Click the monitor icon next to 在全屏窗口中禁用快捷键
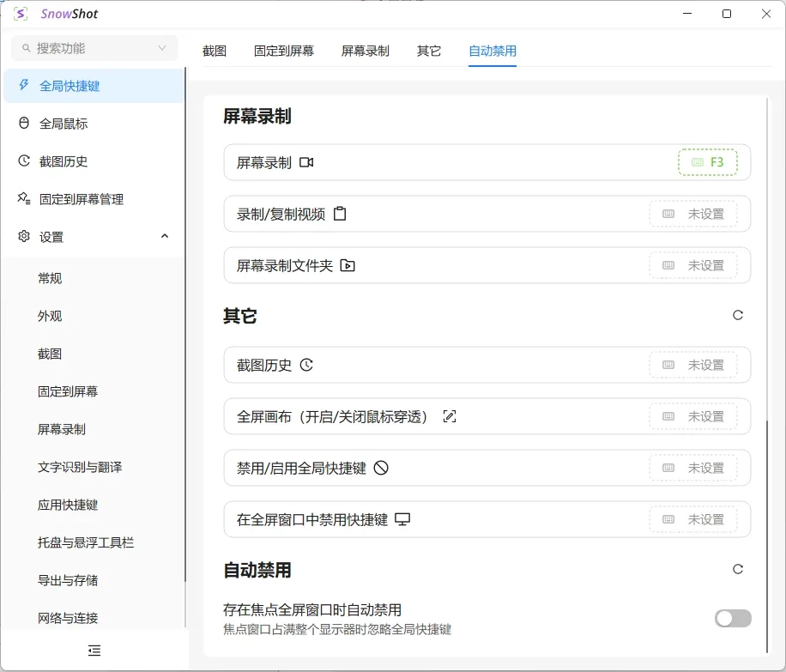The height and width of the screenshot is (672, 786). pos(402,519)
